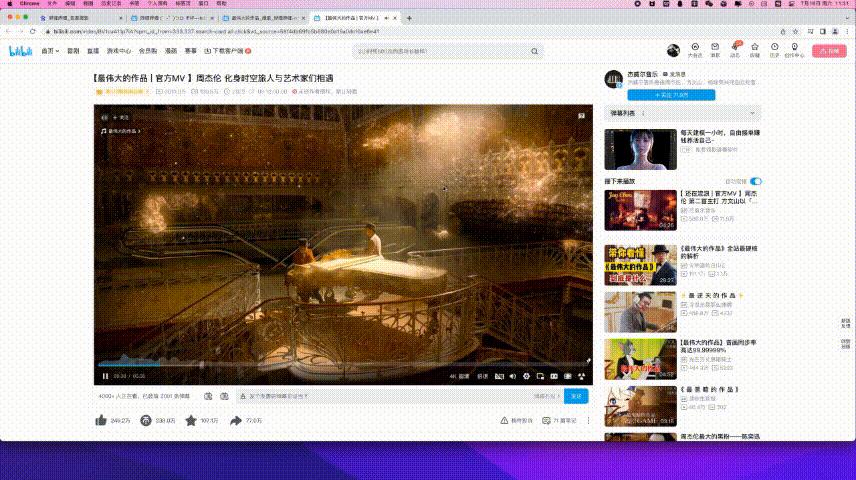Open the messages envelope icon in the header

click(715, 48)
